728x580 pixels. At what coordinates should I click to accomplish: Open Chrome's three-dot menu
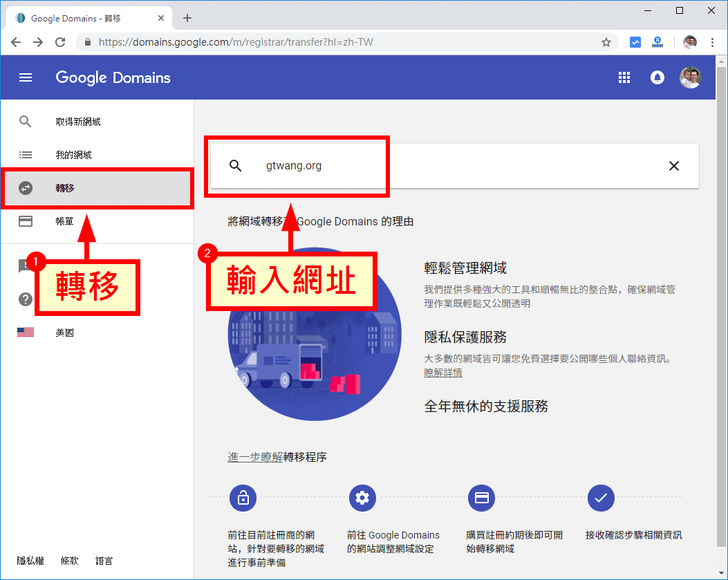pyautogui.click(x=713, y=41)
